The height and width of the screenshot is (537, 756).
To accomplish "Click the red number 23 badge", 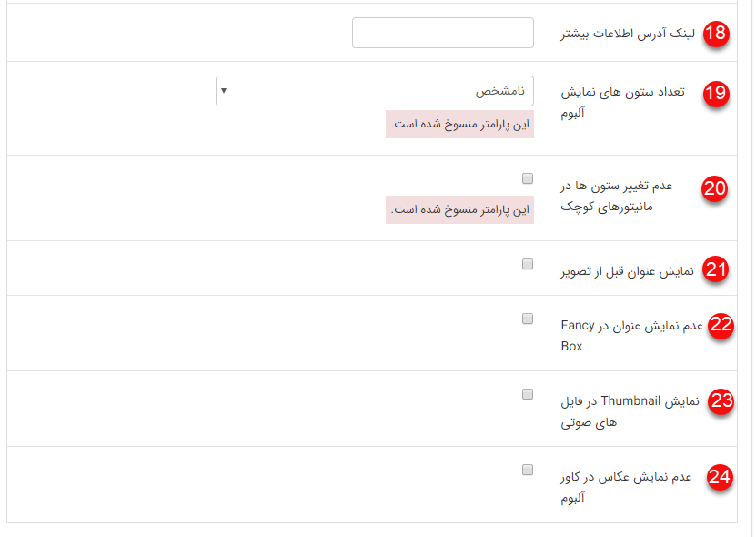I will point(721,402).
